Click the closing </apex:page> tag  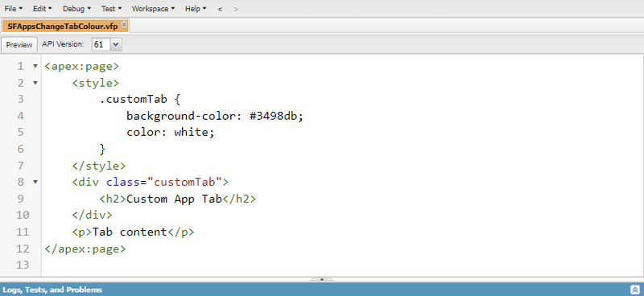[x=85, y=249]
